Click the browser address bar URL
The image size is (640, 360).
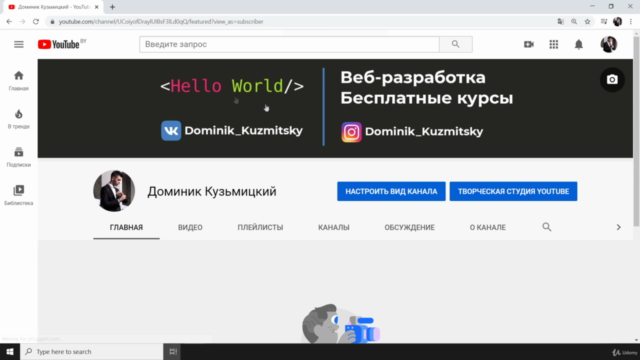point(161,22)
